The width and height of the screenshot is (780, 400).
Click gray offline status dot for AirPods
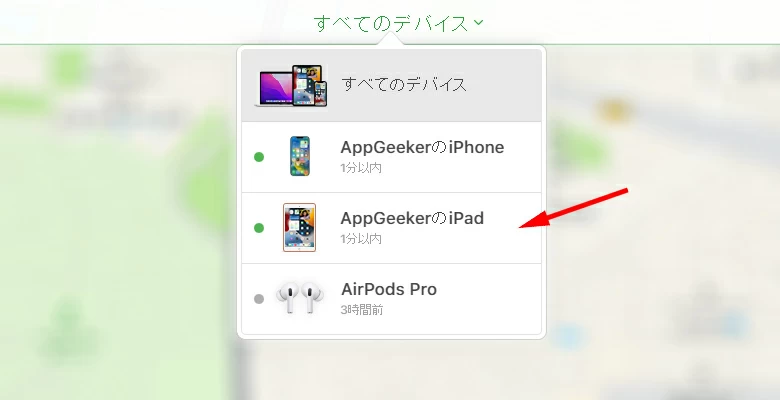coord(259,299)
